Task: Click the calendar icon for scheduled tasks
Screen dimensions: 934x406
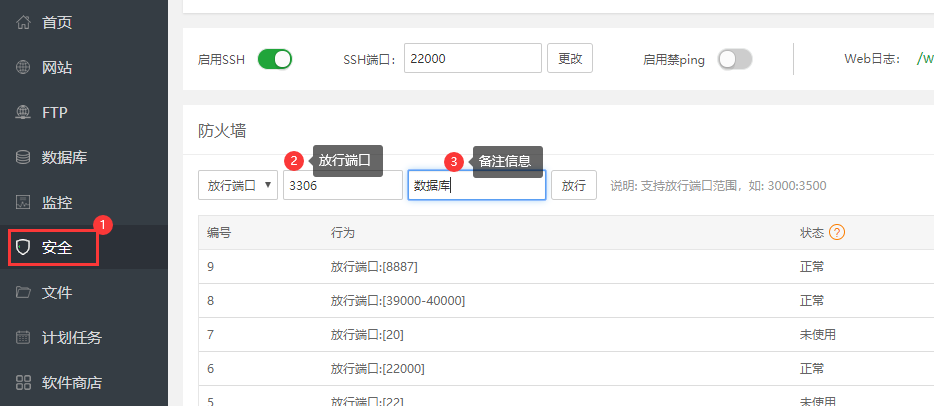Action: click(x=23, y=338)
